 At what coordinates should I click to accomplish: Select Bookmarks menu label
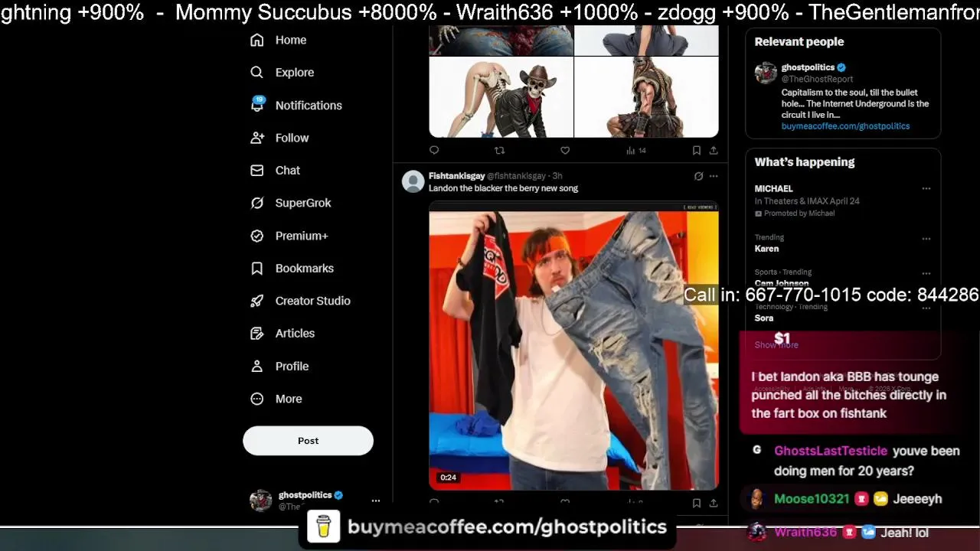[x=305, y=268]
